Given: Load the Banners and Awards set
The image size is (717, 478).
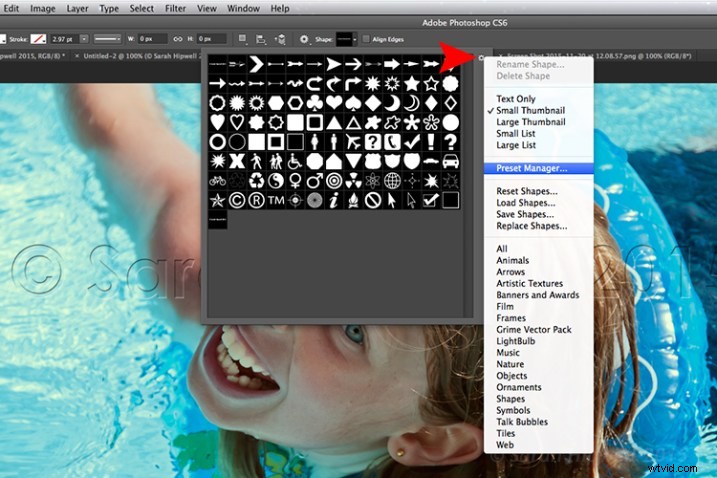Looking at the screenshot, I should (538, 295).
